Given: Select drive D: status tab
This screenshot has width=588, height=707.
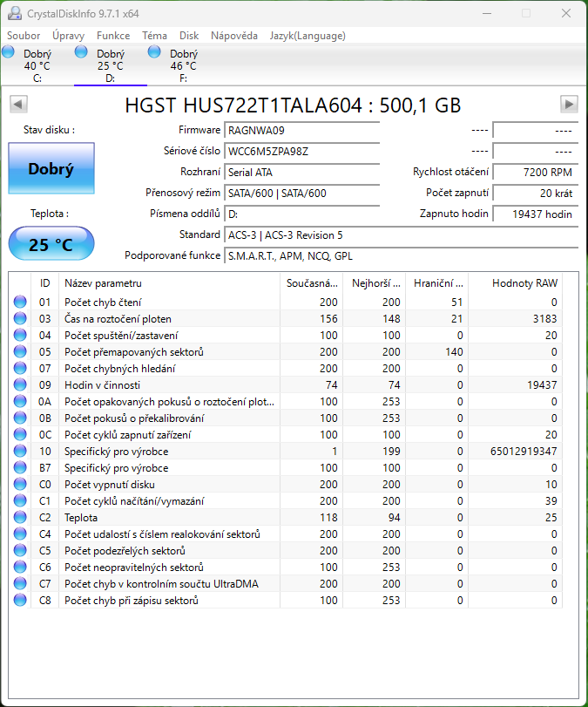Looking at the screenshot, I should click(111, 65).
